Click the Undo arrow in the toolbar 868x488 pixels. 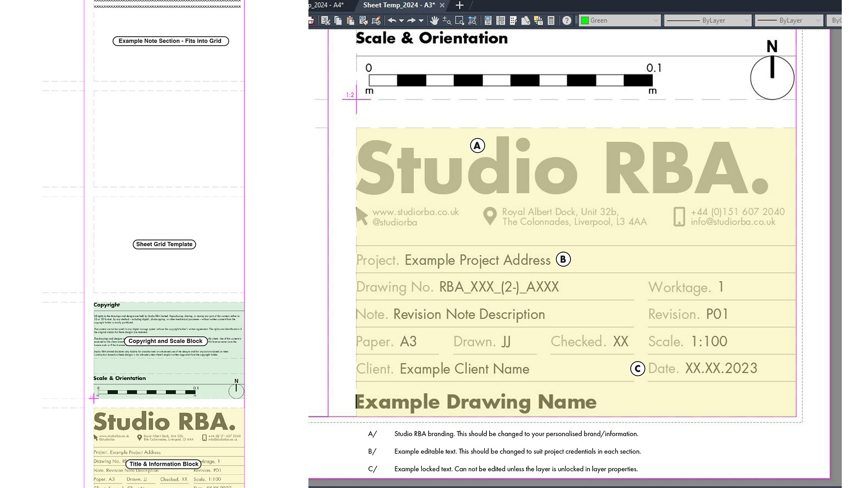pyautogui.click(x=392, y=21)
